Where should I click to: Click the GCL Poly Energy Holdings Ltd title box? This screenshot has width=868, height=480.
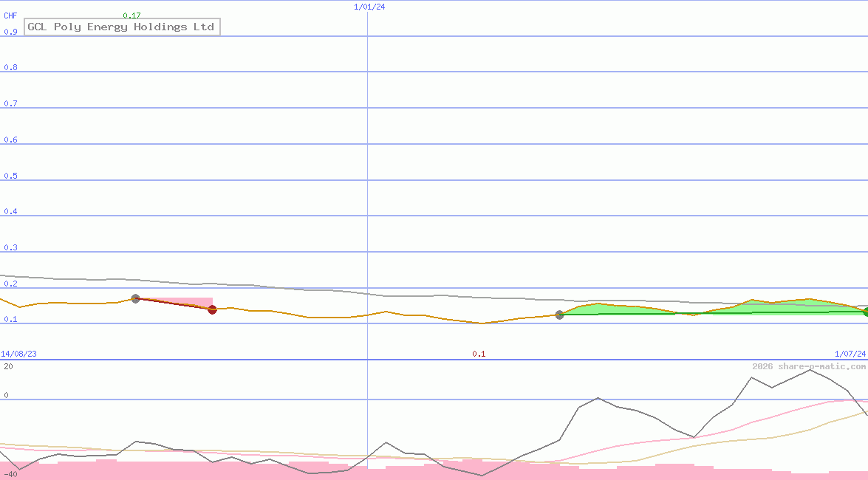click(x=123, y=27)
